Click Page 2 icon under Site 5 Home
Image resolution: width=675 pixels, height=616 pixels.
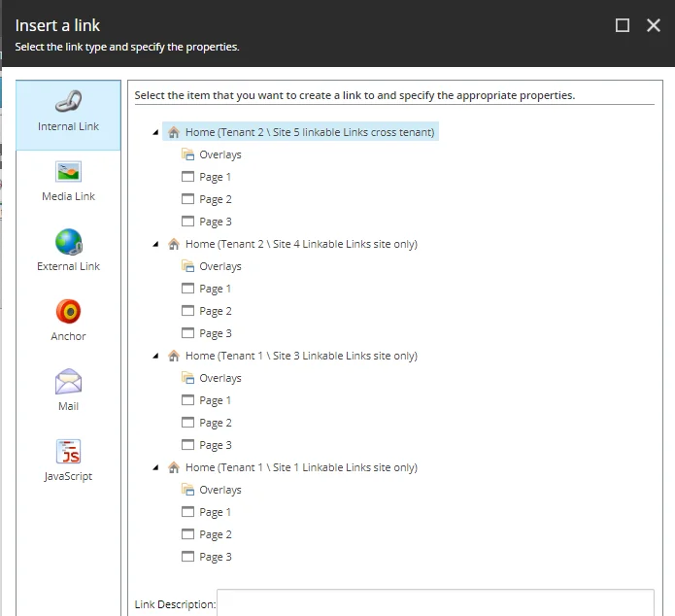[x=187, y=199]
